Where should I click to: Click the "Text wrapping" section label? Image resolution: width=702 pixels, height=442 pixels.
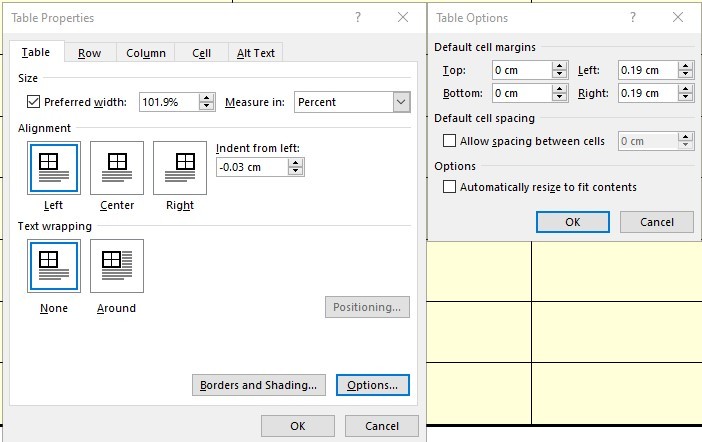coord(55,226)
